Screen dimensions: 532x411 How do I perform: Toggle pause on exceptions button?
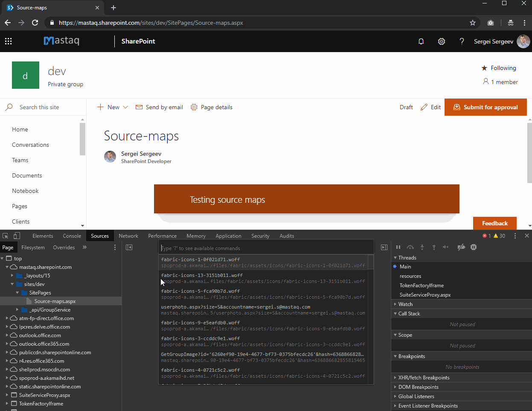474,247
